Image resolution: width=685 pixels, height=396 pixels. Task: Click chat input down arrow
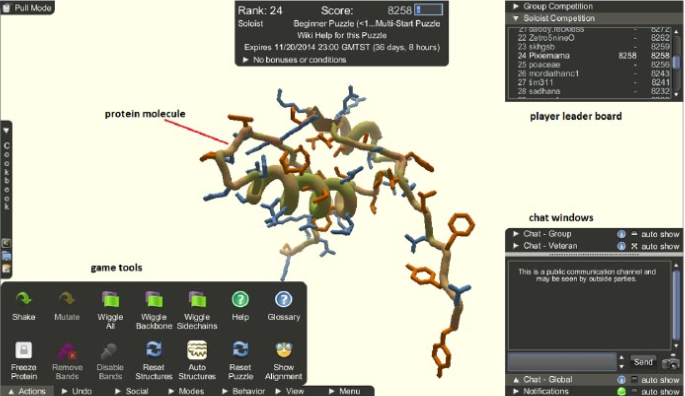(622, 366)
